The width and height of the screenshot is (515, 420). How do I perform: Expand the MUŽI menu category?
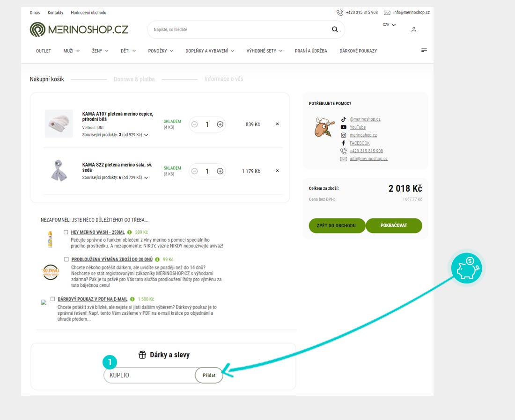(x=71, y=51)
